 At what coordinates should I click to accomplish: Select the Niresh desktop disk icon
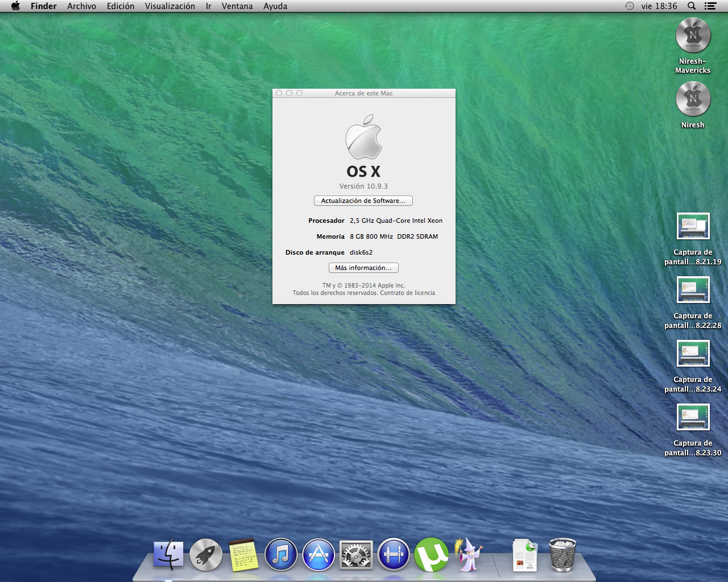693,99
